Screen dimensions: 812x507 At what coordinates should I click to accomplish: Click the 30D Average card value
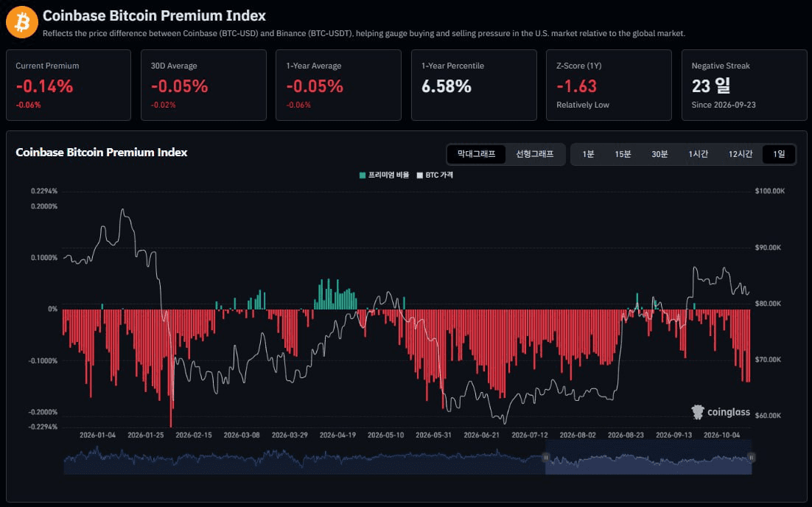[180, 86]
